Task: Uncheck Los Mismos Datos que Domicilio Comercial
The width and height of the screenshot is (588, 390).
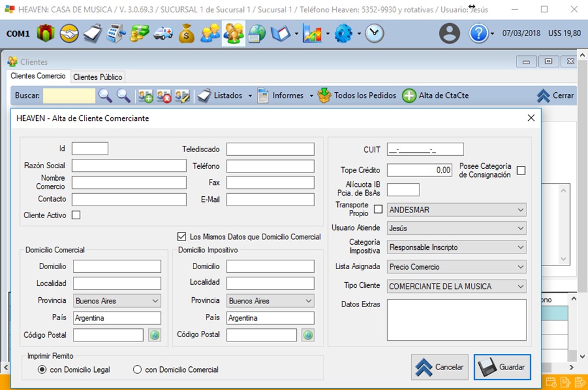Action: click(182, 237)
